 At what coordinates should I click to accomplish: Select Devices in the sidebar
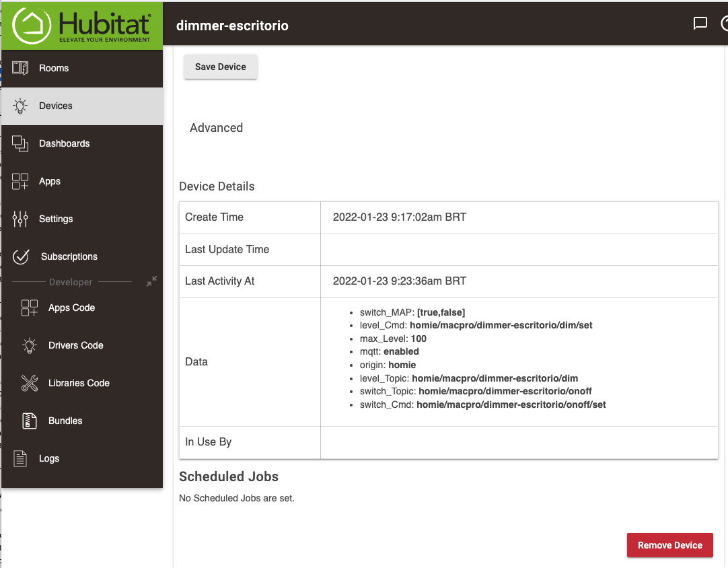click(56, 106)
